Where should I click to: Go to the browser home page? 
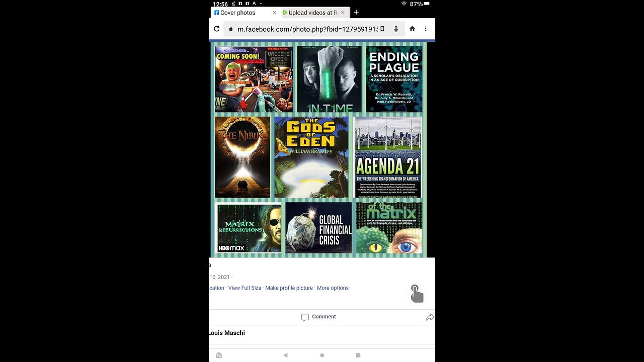pos(412,29)
